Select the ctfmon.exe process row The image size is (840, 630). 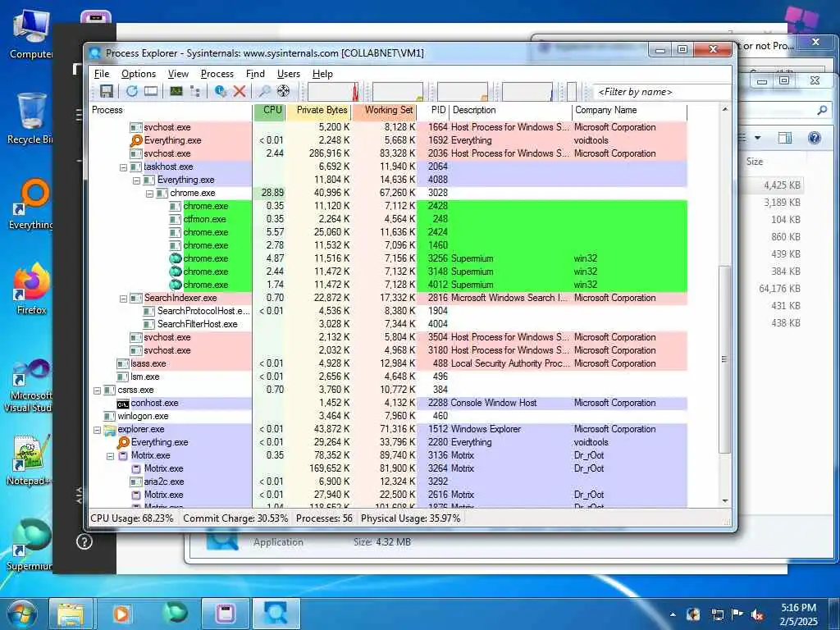(x=389, y=220)
